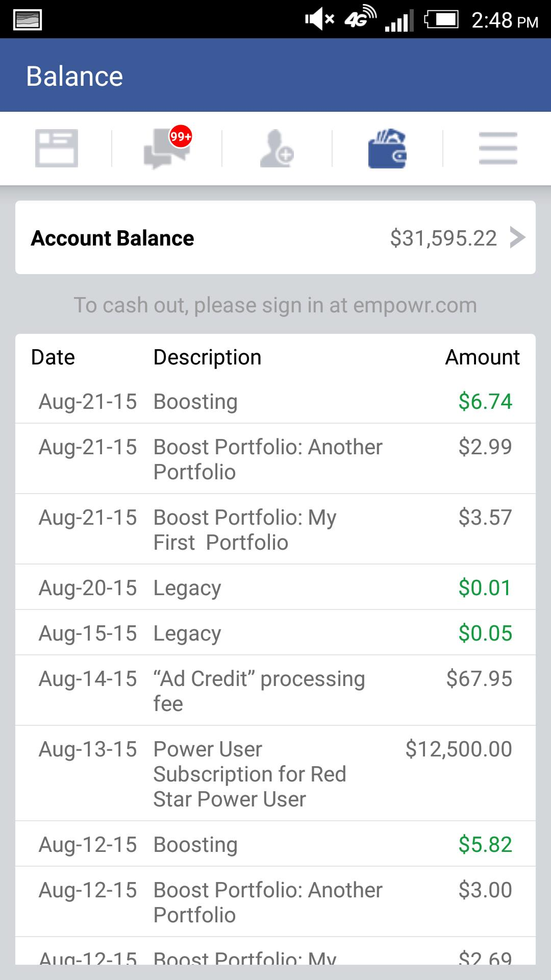The width and height of the screenshot is (551, 980).
Task: Open the news feed icon
Action: coord(56,149)
